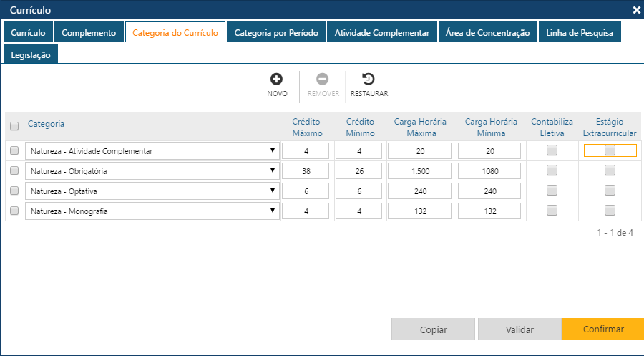Click the Novo plus icon
Screen dimensions: 644x356
277,80
